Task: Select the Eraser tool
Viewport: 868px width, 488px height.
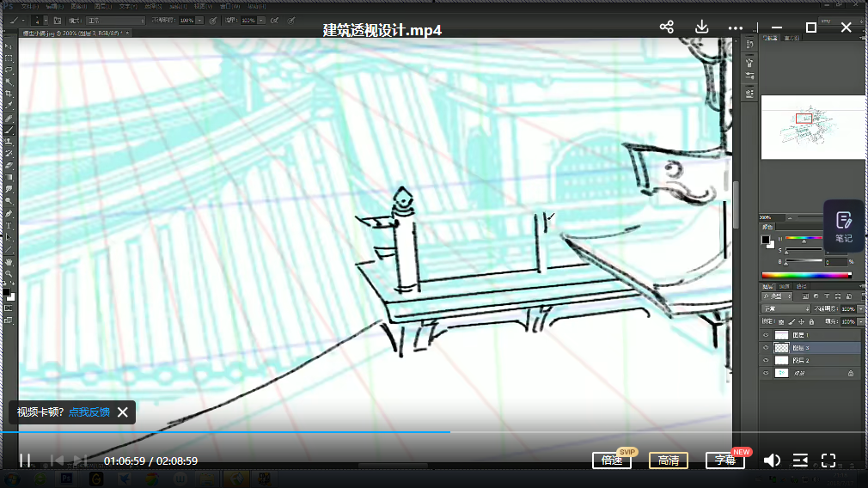Action: (x=9, y=166)
